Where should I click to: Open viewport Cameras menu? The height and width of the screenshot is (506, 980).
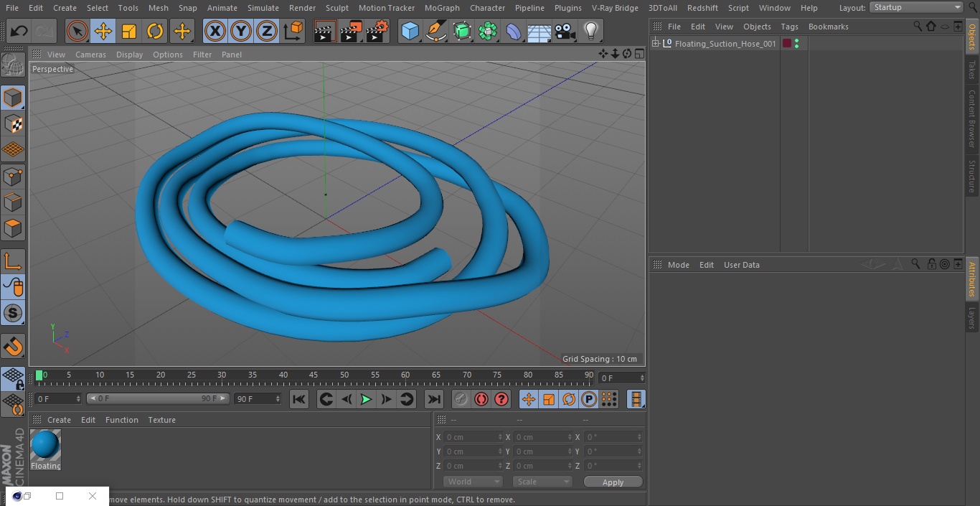pyautogui.click(x=90, y=55)
